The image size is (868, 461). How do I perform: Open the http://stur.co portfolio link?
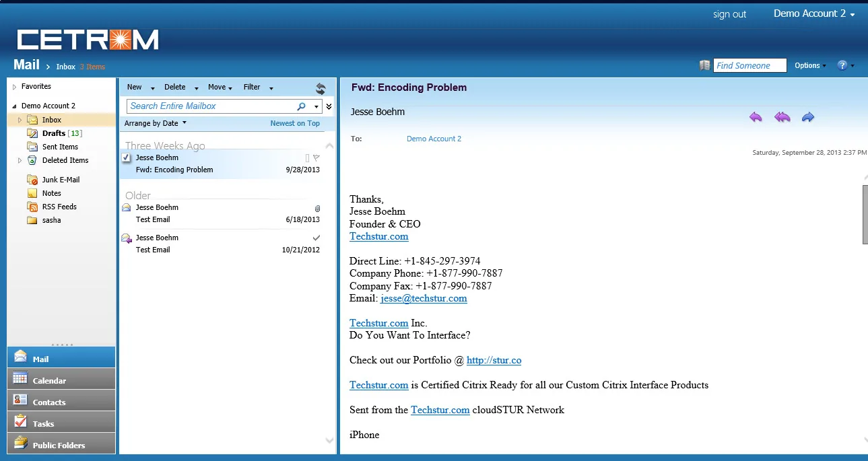(494, 360)
